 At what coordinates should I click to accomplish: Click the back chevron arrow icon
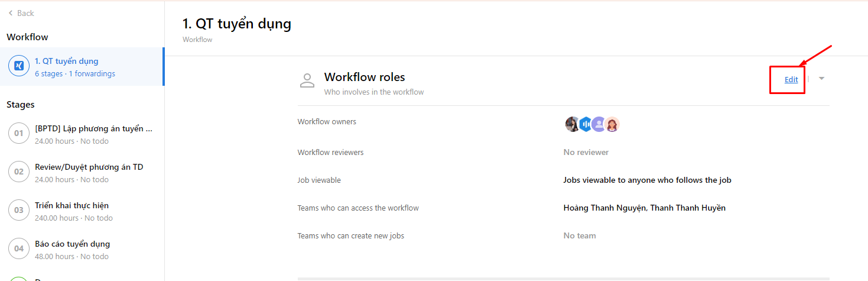[10, 13]
